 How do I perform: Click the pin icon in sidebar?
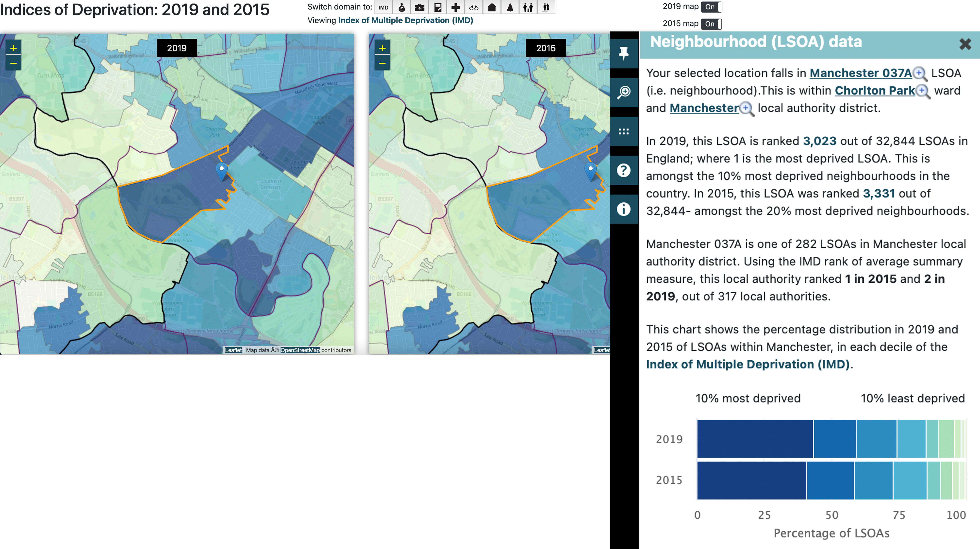(624, 54)
